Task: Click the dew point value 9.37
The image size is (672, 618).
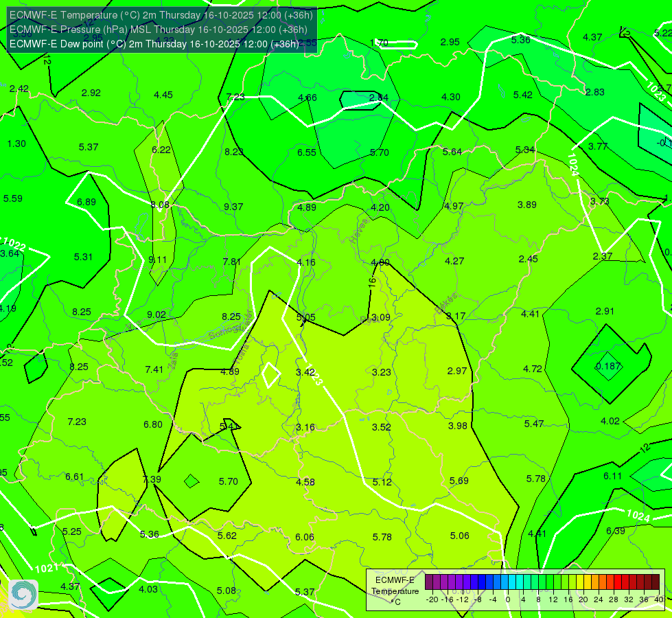Action: pyautogui.click(x=233, y=207)
